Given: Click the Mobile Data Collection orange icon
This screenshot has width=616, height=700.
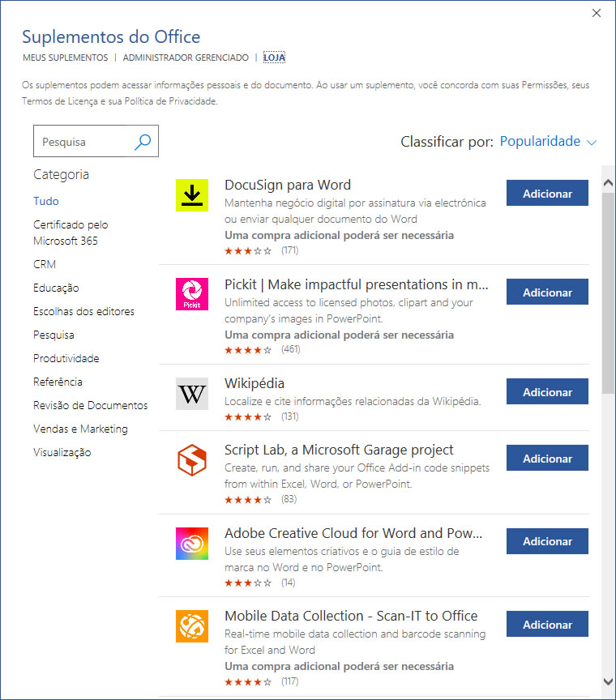Looking at the screenshot, I should click(x=192, y=626).
